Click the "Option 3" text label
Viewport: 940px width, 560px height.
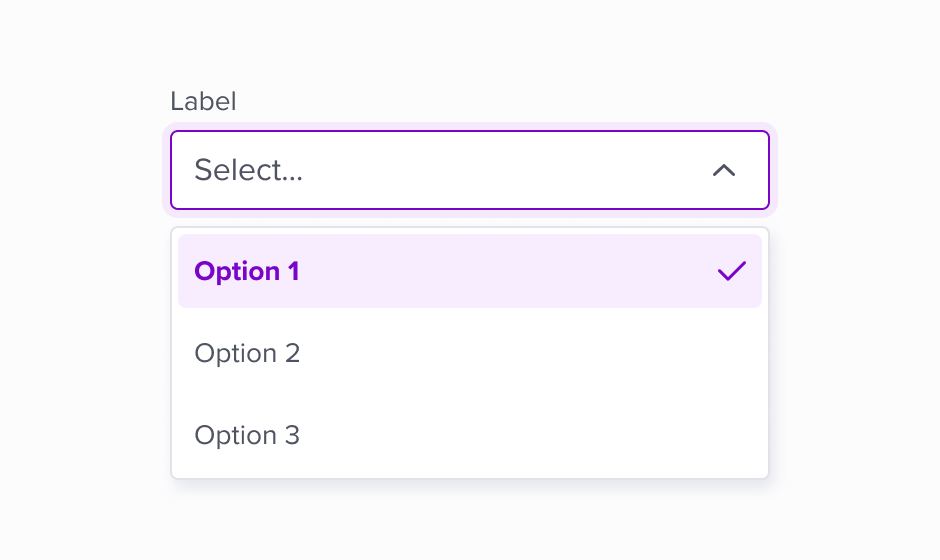pyautogui.click(x=247, y=435)
